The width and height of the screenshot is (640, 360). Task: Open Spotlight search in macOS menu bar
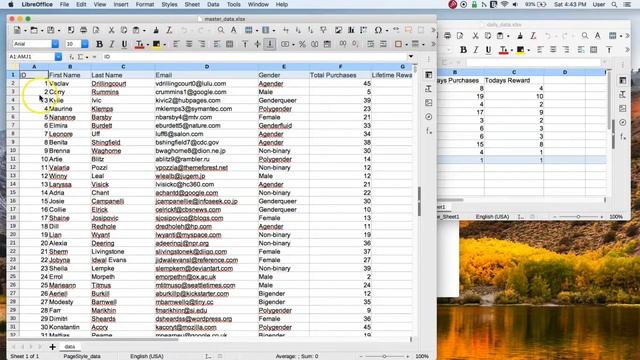[614, 4]
